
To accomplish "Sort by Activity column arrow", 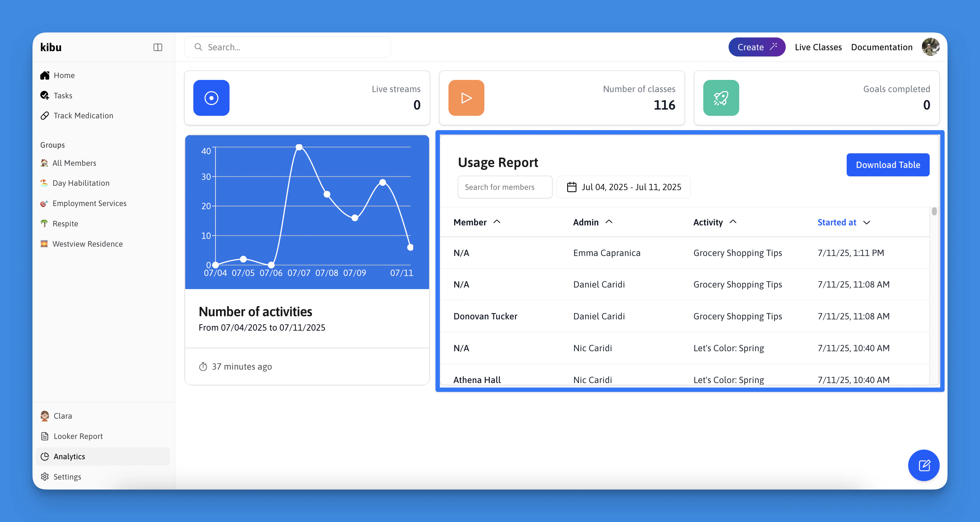I will click(733, 222).
